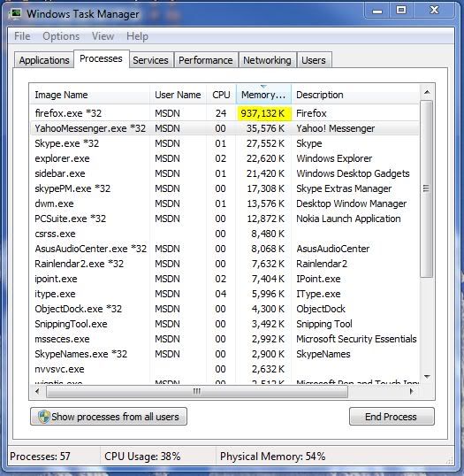Select the Processes tab
Screen dimensions: 464x476
[x=102, y=58]
